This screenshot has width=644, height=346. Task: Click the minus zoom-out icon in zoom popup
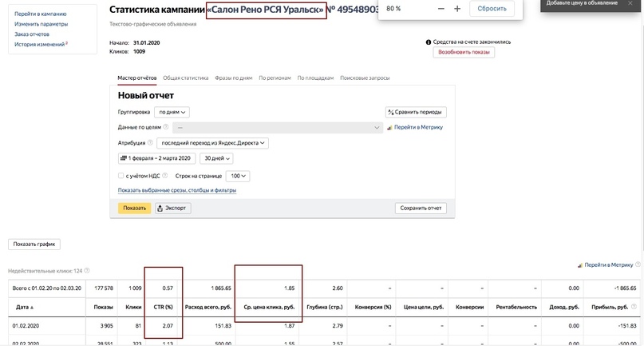coord(441,9)
